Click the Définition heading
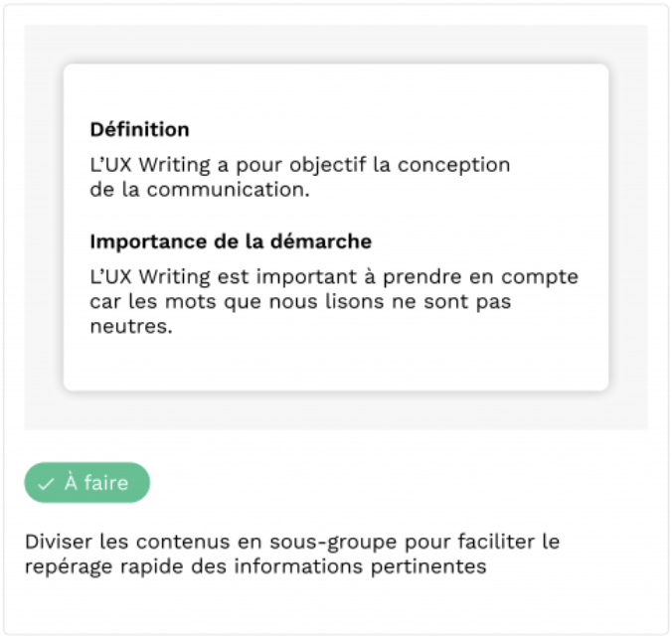Viewport: 672px width, 636px height. point(140,129)
